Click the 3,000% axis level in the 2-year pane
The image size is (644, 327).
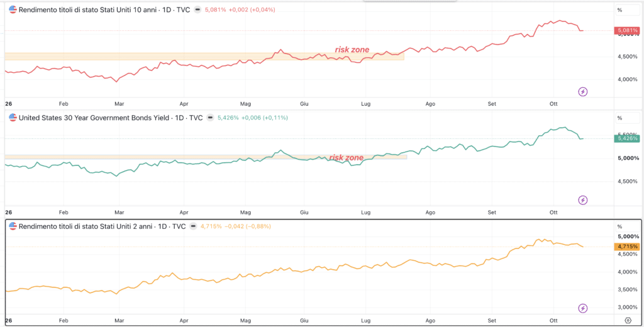[x=628, y=308]
